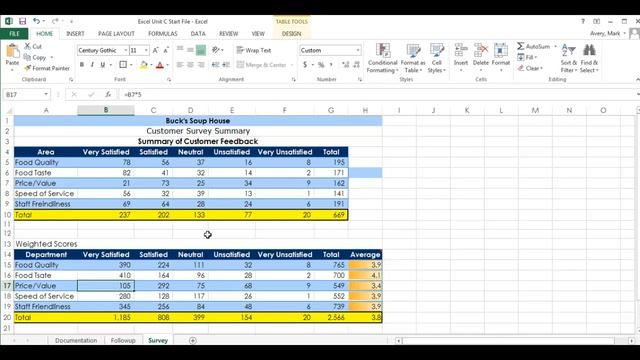The height and width of the screenshot is (360, 640).
Task: Toggle middle vertical alignment
Action: pyautogui.click(x=190, y=50)
